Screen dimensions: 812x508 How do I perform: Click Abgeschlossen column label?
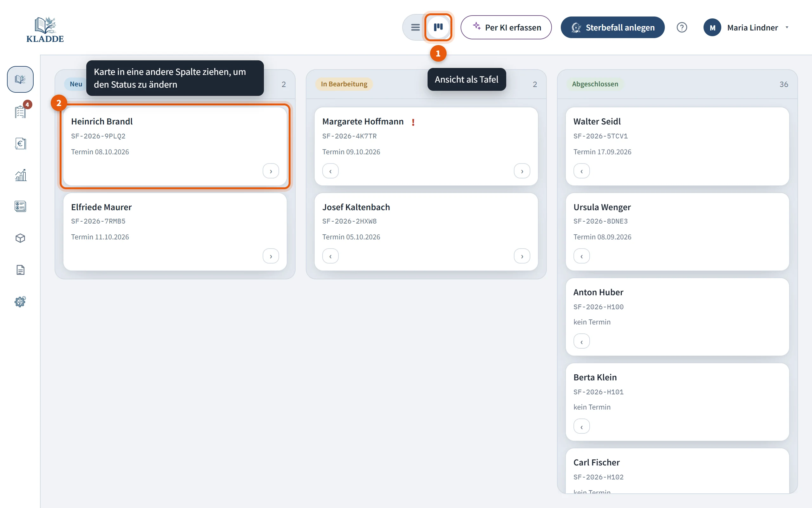click(595, 84)
